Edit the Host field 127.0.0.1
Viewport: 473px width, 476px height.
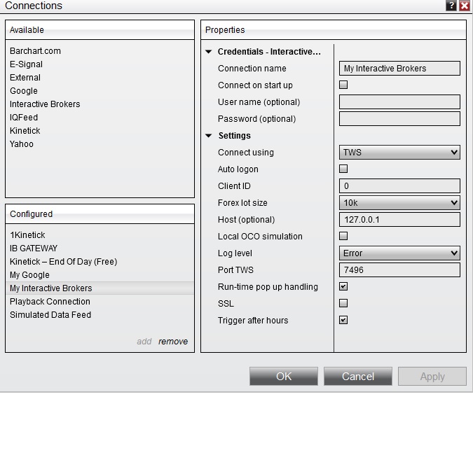coord(399,220)
